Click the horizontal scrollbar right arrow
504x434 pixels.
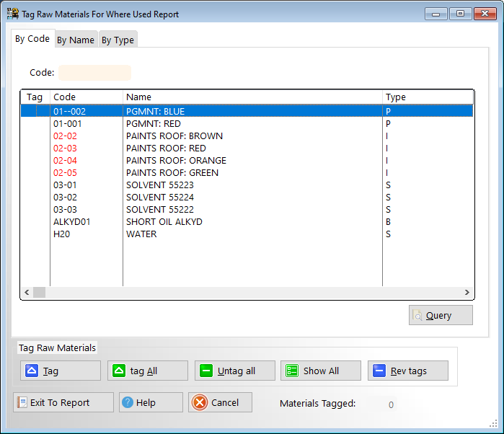[x=467, y=292]
